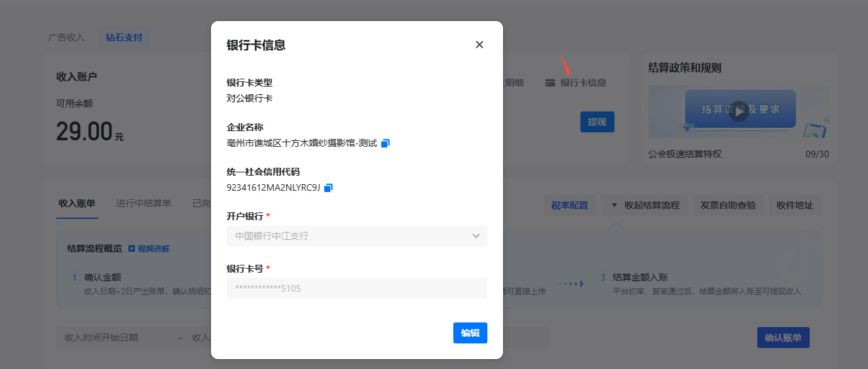
Task: Close the 银行卡信息 dialog
Action: coord(479,45)
